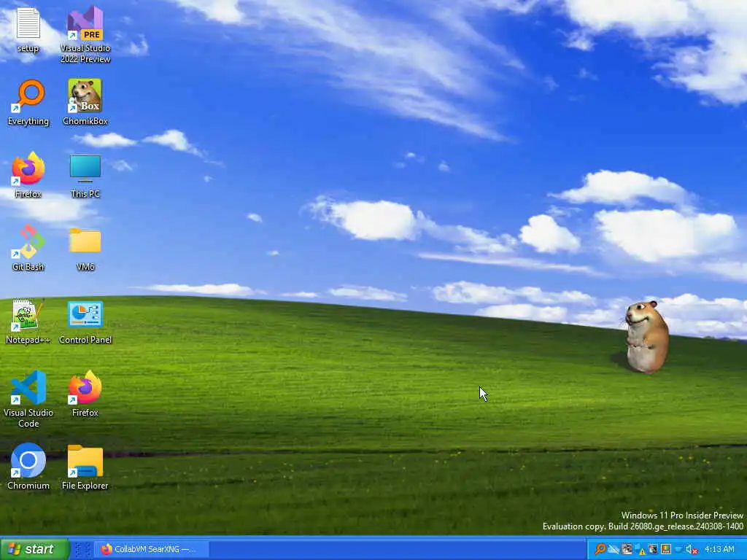
Task: Click the Everything magnifier tray icon
Action: 600,549
